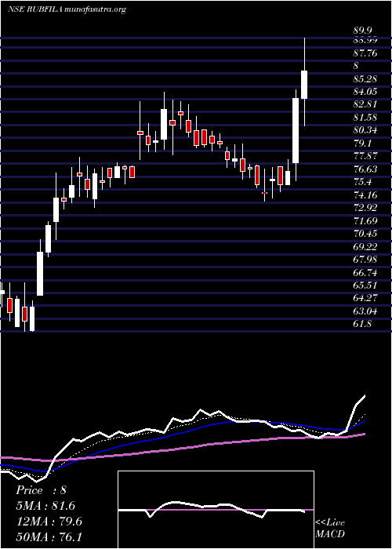The height and width of the screenshot is (549, 392).
Task: Click the NSE RUBFILA munafasutra.org header text
Action: tap(67, 9)
